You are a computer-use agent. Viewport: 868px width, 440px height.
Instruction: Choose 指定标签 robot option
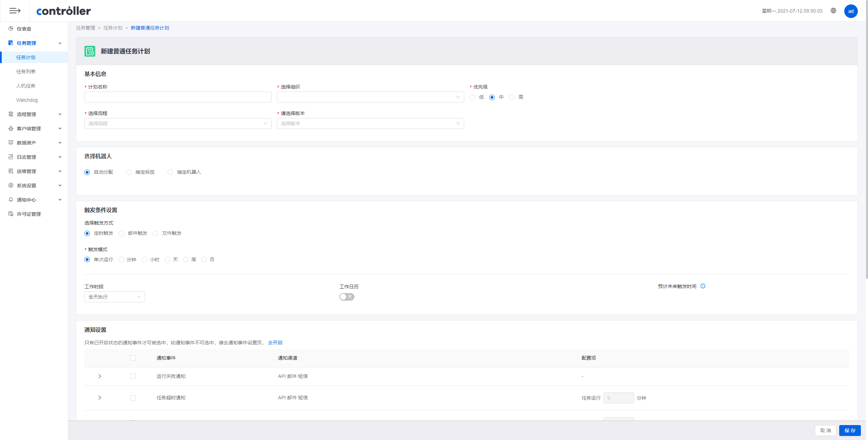[x=129, y=172]
